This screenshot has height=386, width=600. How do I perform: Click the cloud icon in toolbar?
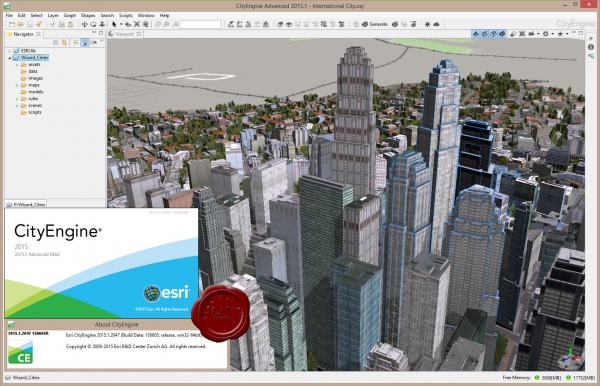[436, 24]
